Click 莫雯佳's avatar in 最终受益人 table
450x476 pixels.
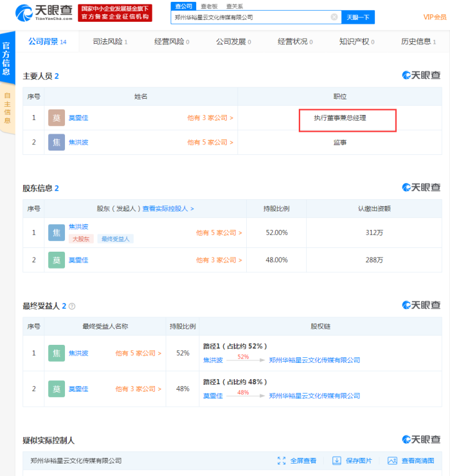coord(56,389)
